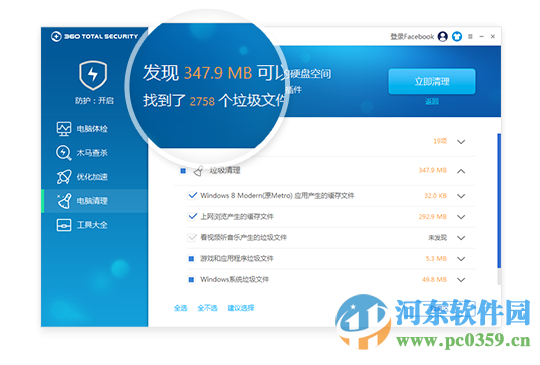Open the theme skin shirt icon
540x365 pixels.
click(x=457, y=36)
